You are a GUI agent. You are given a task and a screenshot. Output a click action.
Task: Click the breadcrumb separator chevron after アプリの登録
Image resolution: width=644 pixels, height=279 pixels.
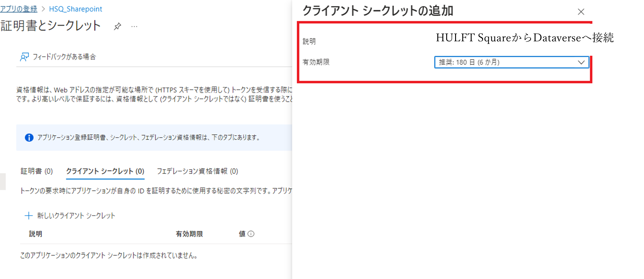click(43, 9)
